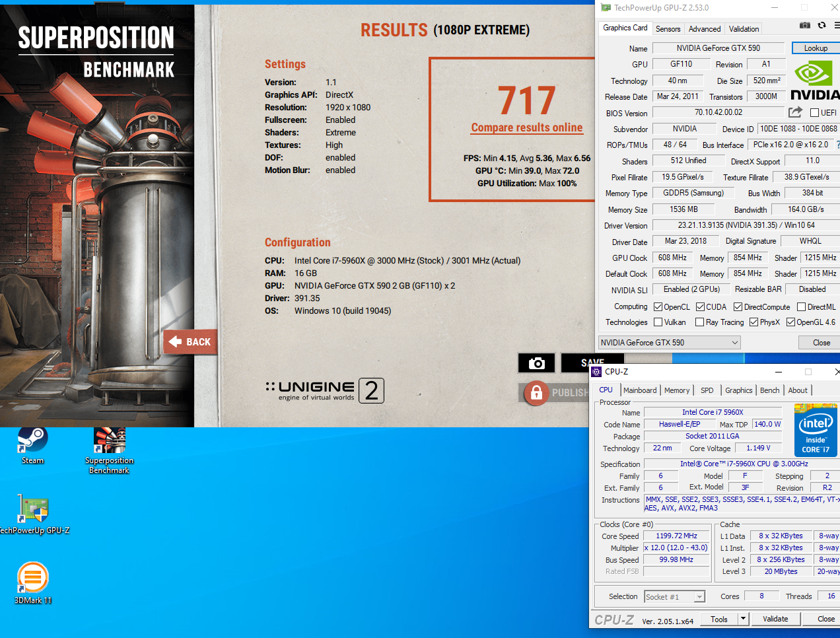Click the Validate button in CPU-Z
Viewport: 840px width, 638px height.
coord(775,619)
